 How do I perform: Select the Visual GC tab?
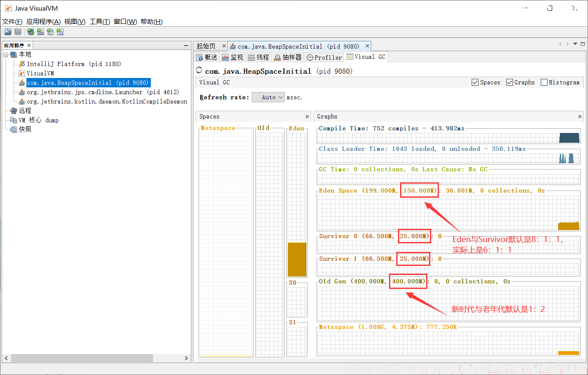click(366, 57)
